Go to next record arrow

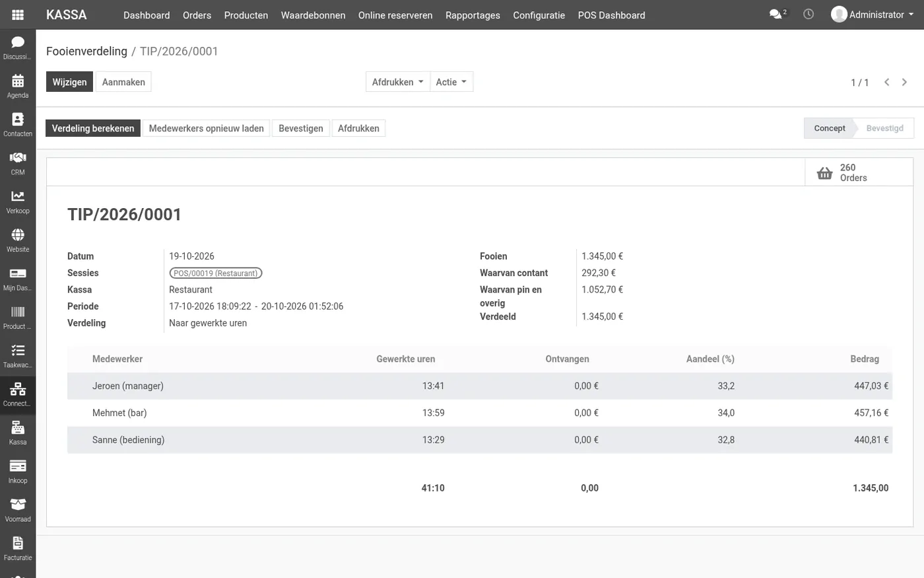point(904,82)
